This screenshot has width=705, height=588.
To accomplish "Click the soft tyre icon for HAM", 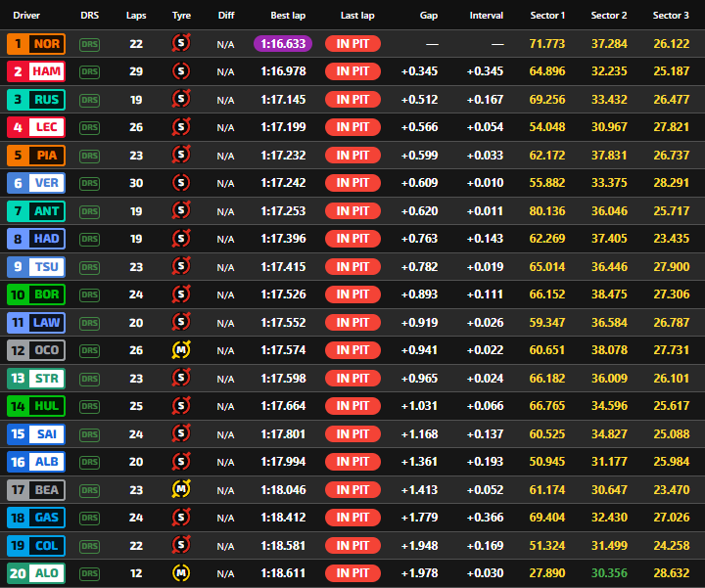I will 180,71.
